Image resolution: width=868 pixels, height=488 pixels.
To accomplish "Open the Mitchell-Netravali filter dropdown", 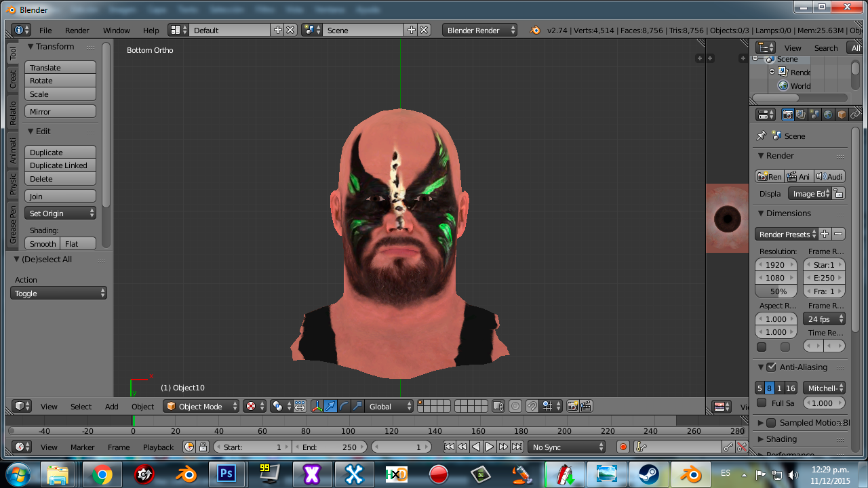I will pyautogui.click(x=824, y=388).
